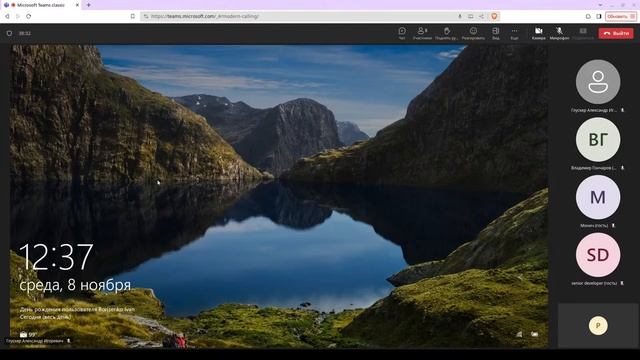Click the presenter name label under shared screen
640x360 pixels.
tap(35, 341)
